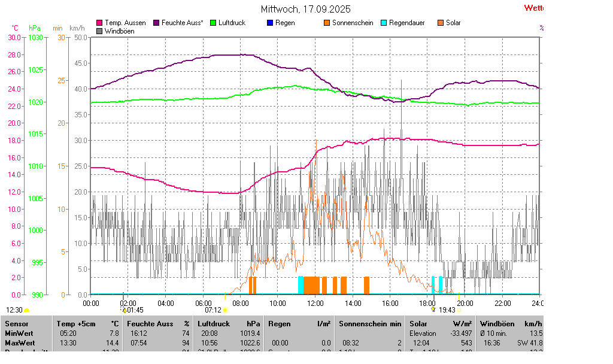
Task: Click the sunset circle icon after 19:43
Action: pos(459,310)
